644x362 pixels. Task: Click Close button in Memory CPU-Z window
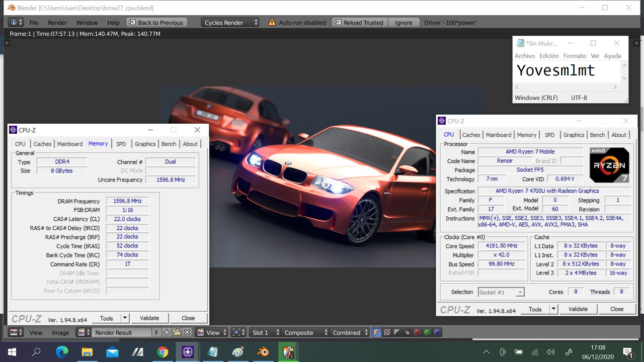click(x=188, y=318)
